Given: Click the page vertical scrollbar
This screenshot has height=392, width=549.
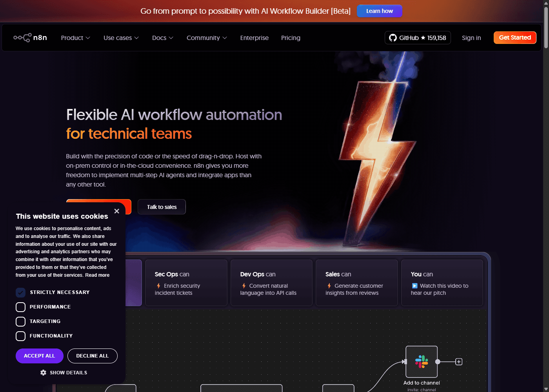Looking at the screenshot, I should point(546,27).
